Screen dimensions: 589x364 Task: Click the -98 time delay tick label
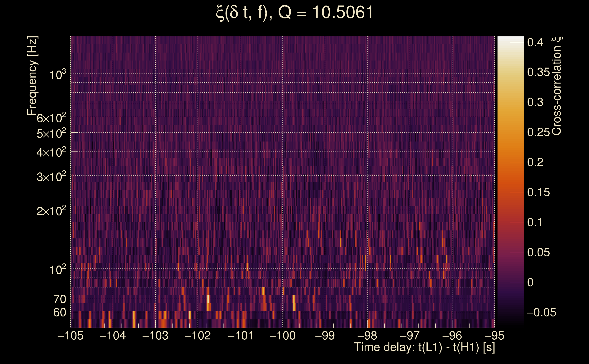click(x=367, y=336)
